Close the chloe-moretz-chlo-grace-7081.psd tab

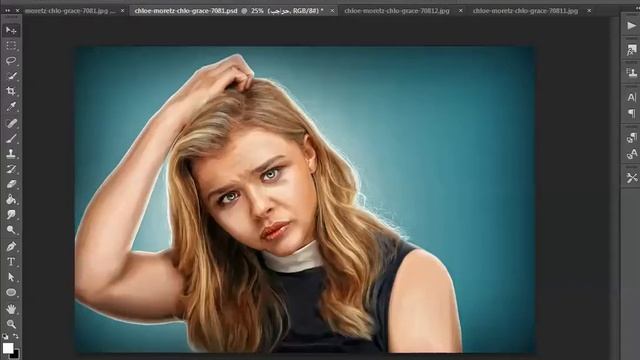tap(332, 11)
